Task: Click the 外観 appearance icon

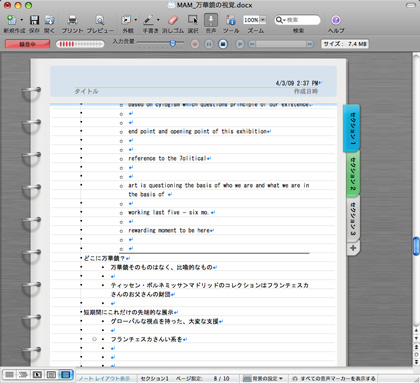Action: [126, 20]
